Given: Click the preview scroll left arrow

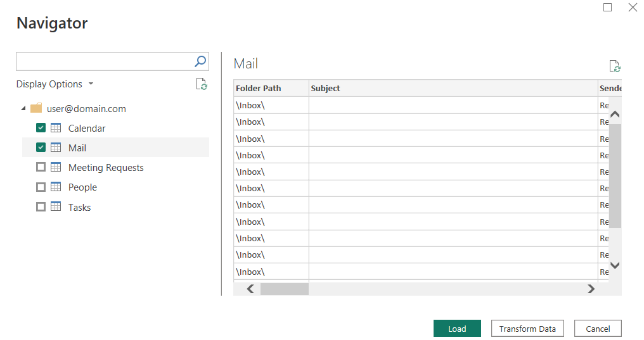Looking at the screenshot, I should [250, 289].
